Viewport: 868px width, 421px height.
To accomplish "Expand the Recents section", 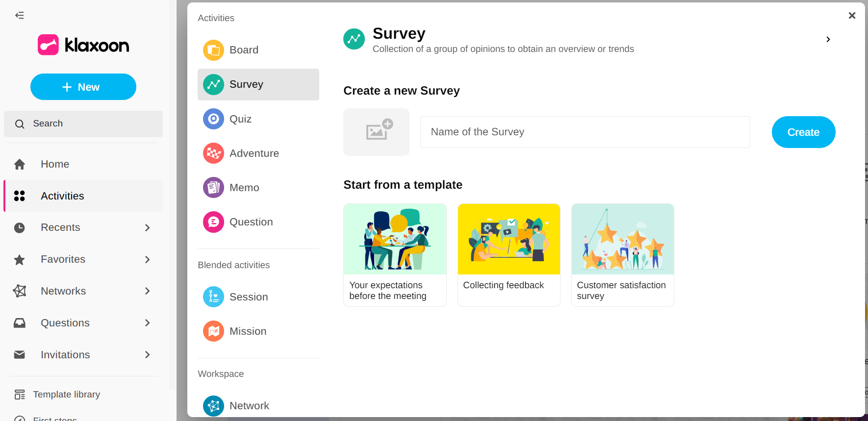I will pyautogui.click(x=147, y=227).
